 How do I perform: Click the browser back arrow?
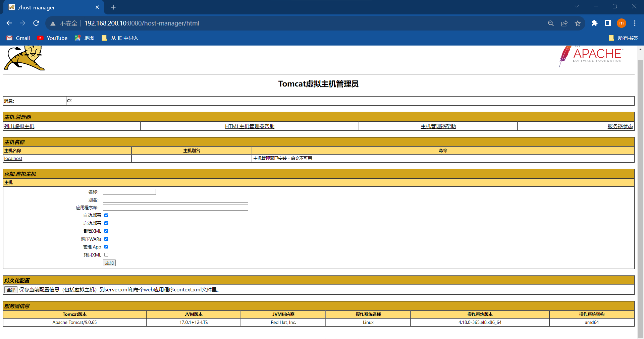click(9, 23)
